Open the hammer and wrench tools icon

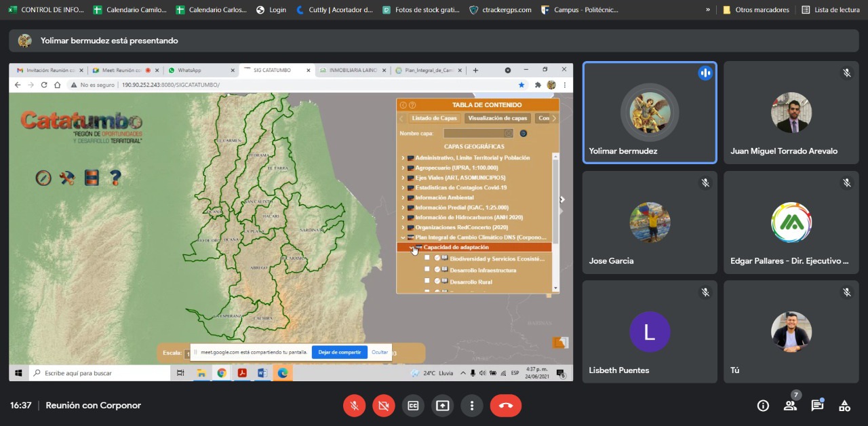click(67, 178)
